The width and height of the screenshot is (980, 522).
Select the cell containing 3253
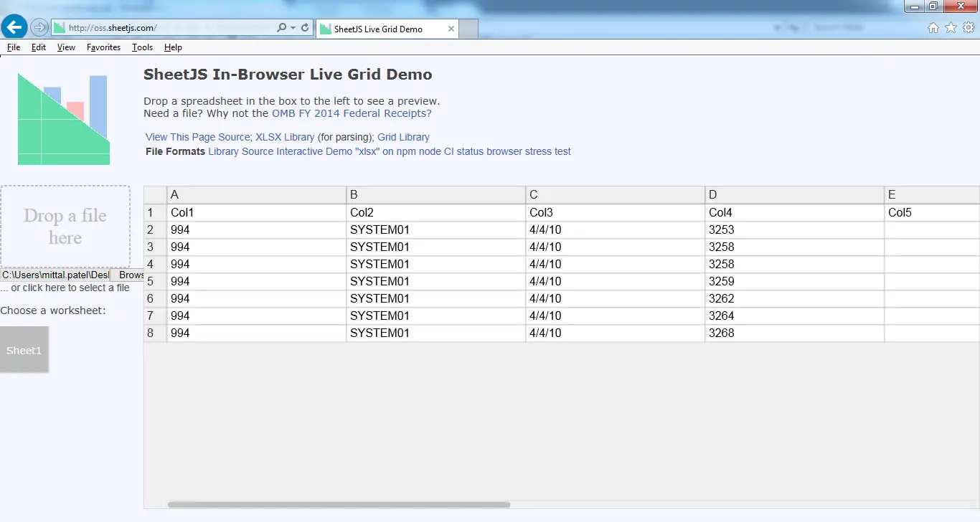pyautogui.click(x=795, y=230)
